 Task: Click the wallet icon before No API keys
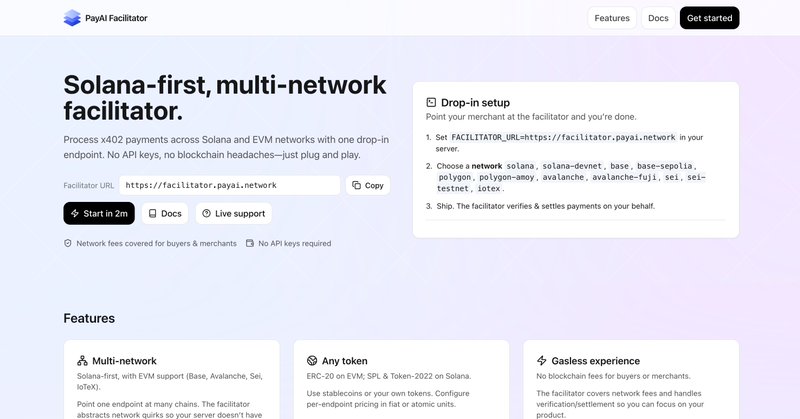coord(250,243)
